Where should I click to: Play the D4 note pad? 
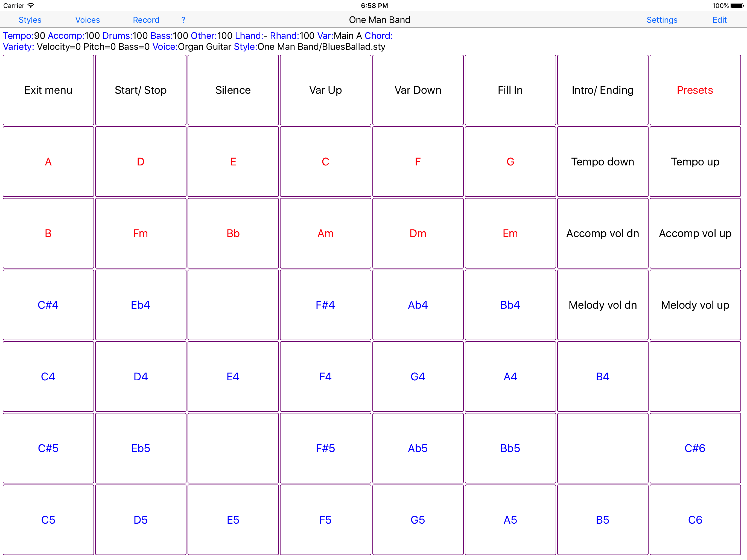click(141, 377)
